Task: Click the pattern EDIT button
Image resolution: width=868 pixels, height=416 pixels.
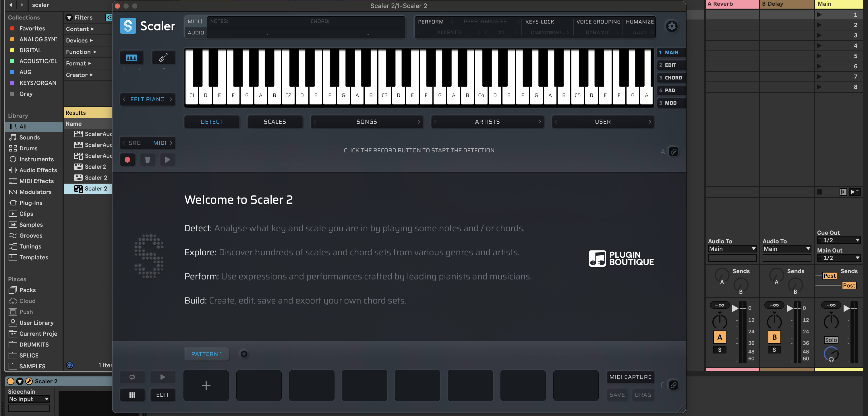Action: [163, 395]
